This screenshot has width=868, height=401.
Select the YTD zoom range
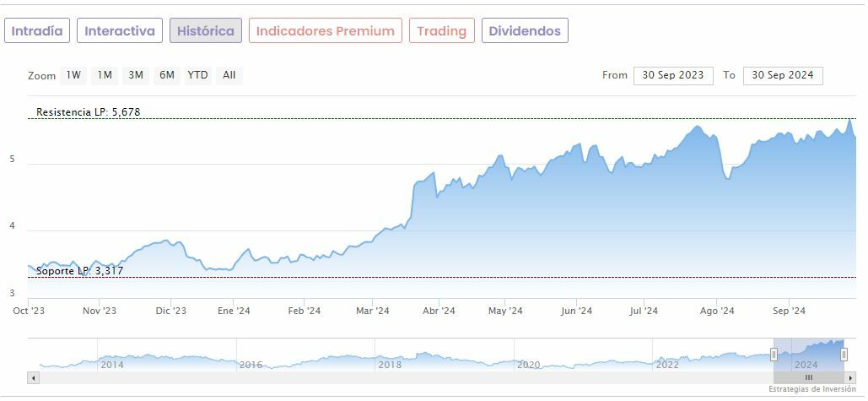[x=197, y=75]
